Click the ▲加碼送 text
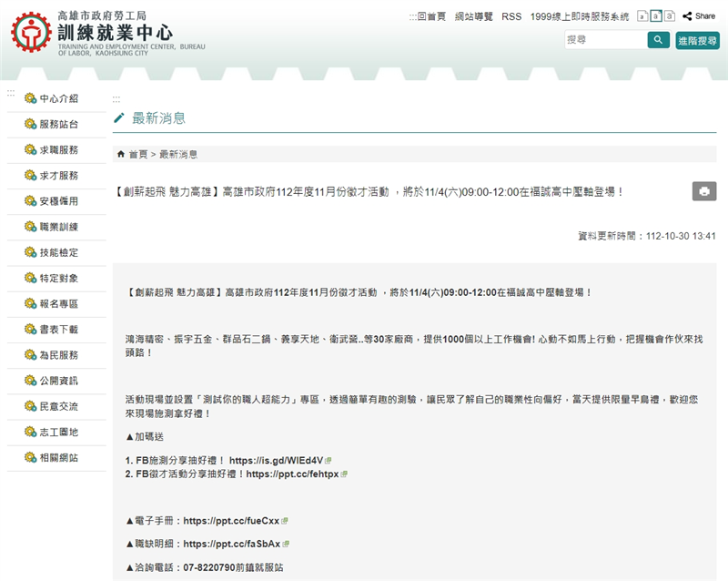The image size is (728, 581). tap(145, 437)
